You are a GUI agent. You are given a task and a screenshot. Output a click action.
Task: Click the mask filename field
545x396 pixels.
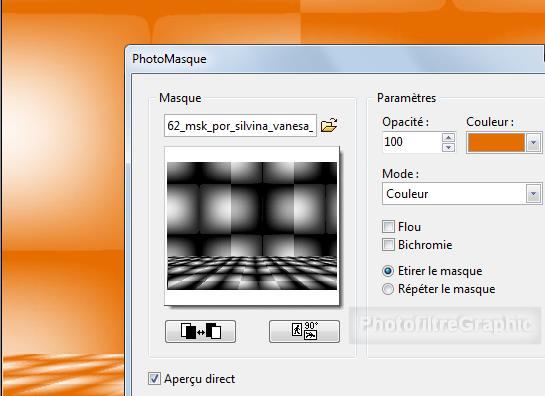click(x=241, y=126)
